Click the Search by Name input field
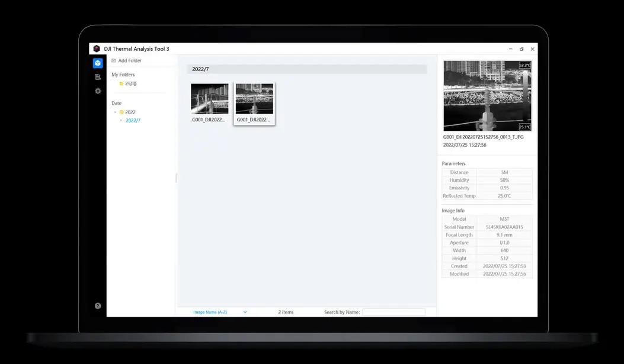Screen dimensions: 624x364 tap(393, 312)
